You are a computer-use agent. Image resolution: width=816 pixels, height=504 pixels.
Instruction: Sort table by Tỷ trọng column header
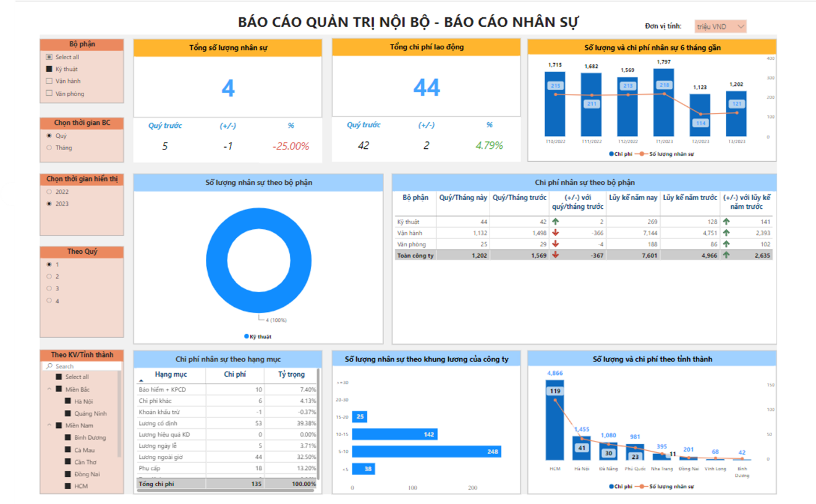[291, 374]
